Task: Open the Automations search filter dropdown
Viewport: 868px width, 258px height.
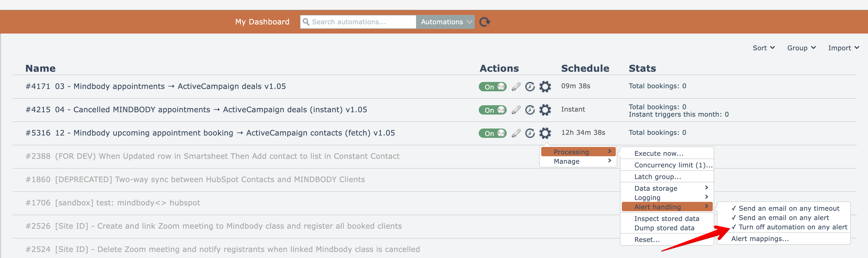Action: coord(445,22)
